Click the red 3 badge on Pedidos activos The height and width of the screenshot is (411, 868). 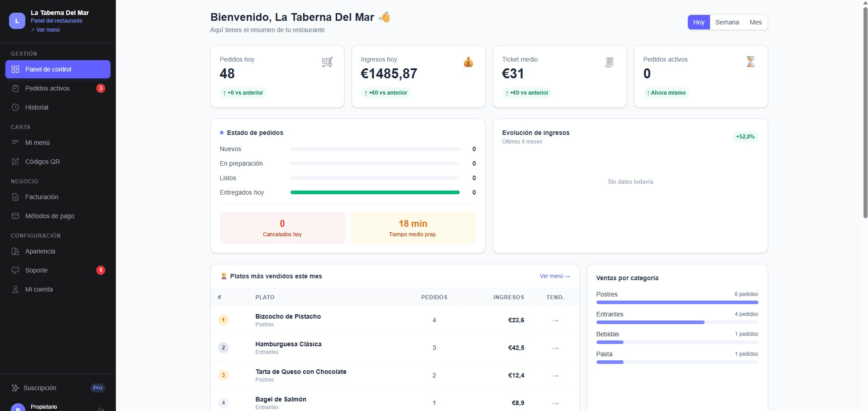pyautogui.click(x=101, y=88)
